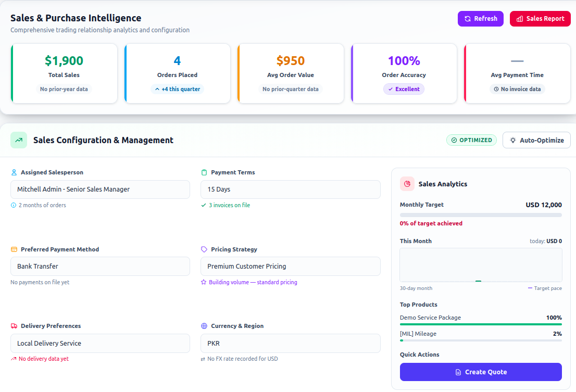Click the Monthly Target progress bar
576x392 pixels.
481,215
